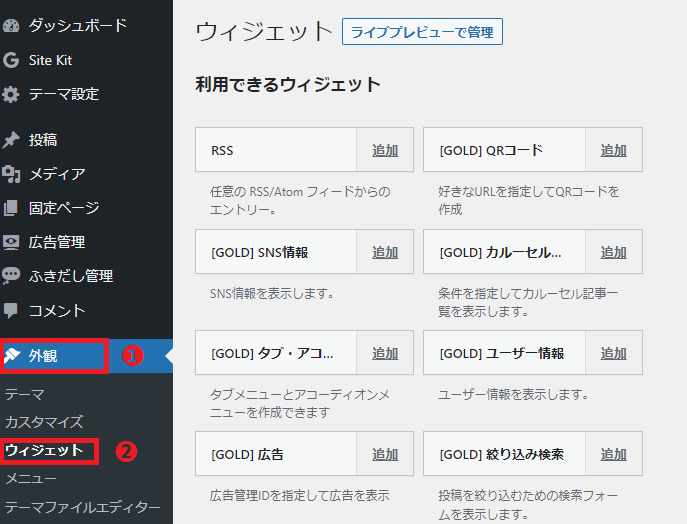Open テーマファイルエディター from sidebar
687x524 pixels.
coord(82,507)
